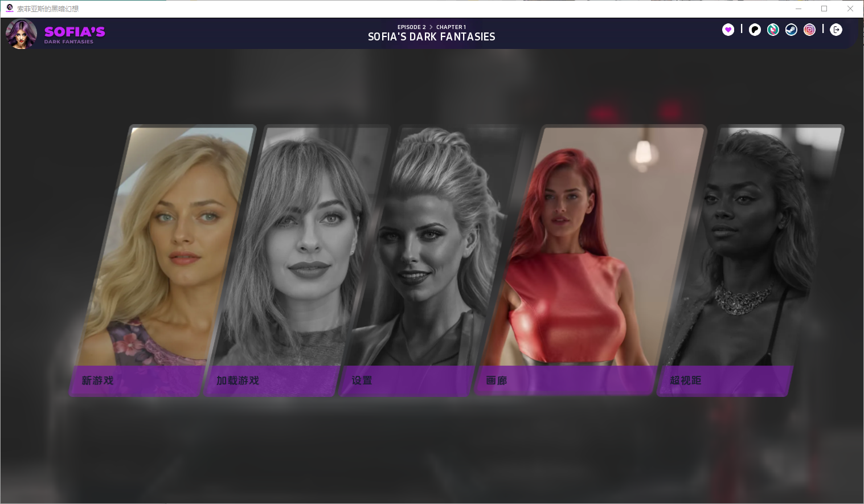Select the 超视距 menu label

tap(686, 380)
